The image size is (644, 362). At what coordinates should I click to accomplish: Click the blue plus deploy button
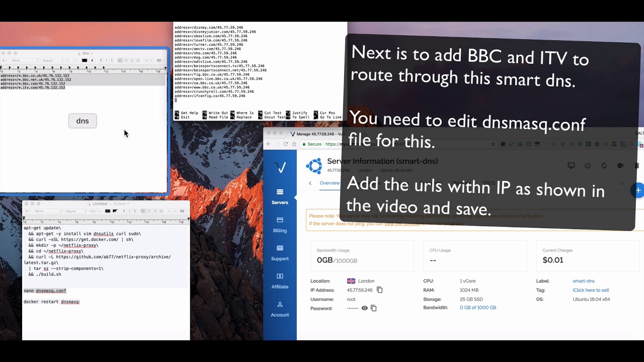(x=638, y=191)
